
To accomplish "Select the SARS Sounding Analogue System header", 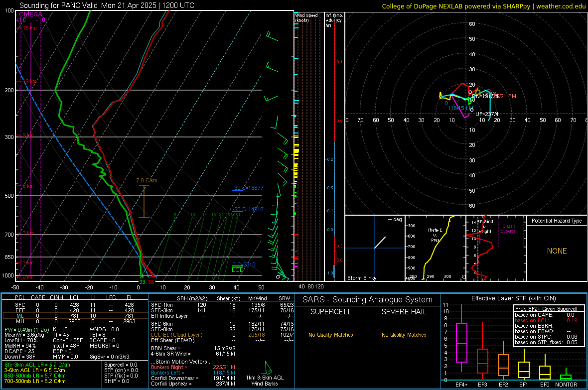I will (x=368, y=300).
